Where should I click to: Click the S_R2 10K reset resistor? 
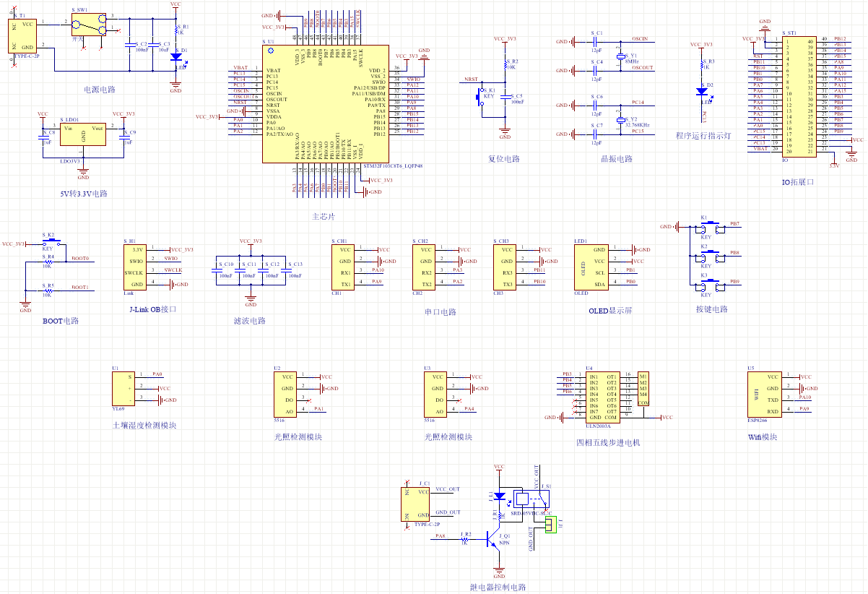(x=505, y=66)
